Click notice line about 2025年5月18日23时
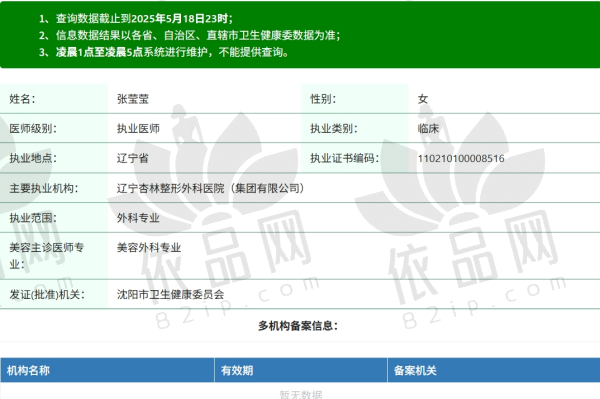The image size is (600, 399). (x=136, y=18)
